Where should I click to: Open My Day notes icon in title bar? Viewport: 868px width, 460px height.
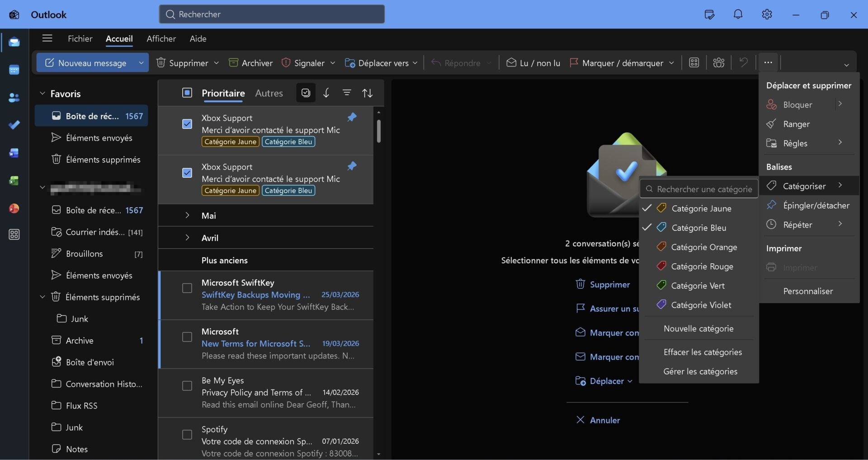[709, 14]
